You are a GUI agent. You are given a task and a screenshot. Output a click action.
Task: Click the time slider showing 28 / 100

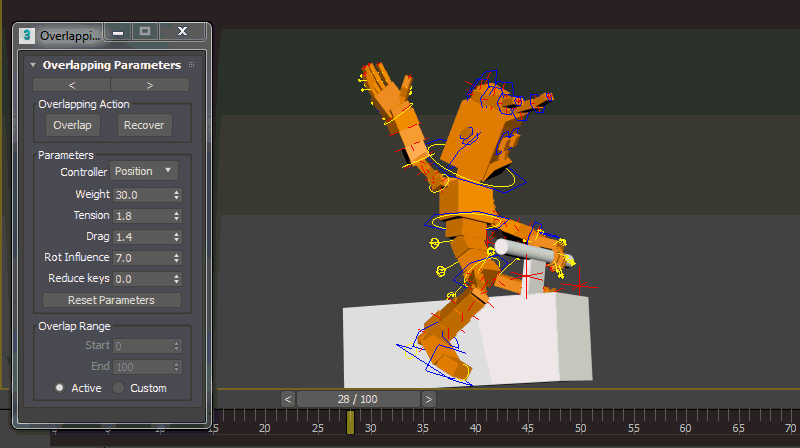[x=358, y=399]
